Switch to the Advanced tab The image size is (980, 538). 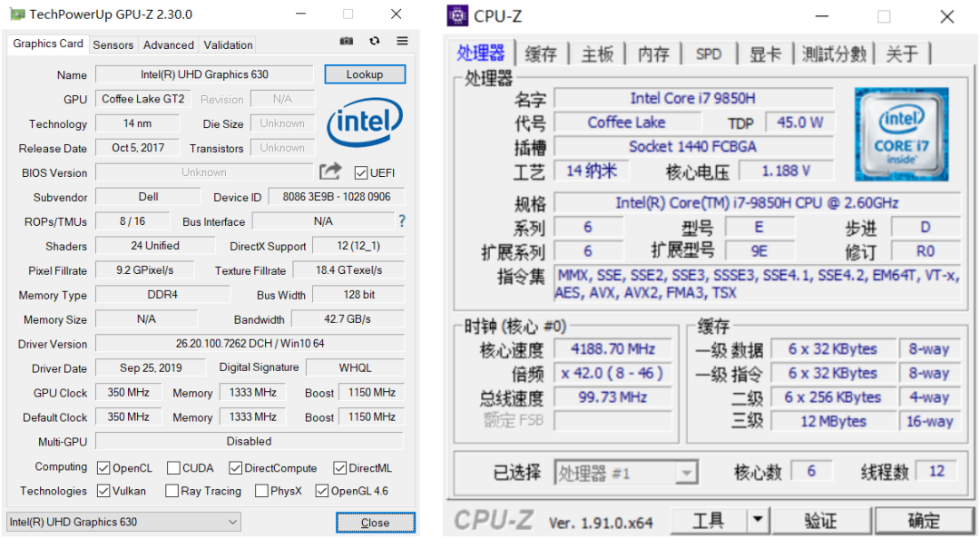pyautogui.click(x=168, y=45)
